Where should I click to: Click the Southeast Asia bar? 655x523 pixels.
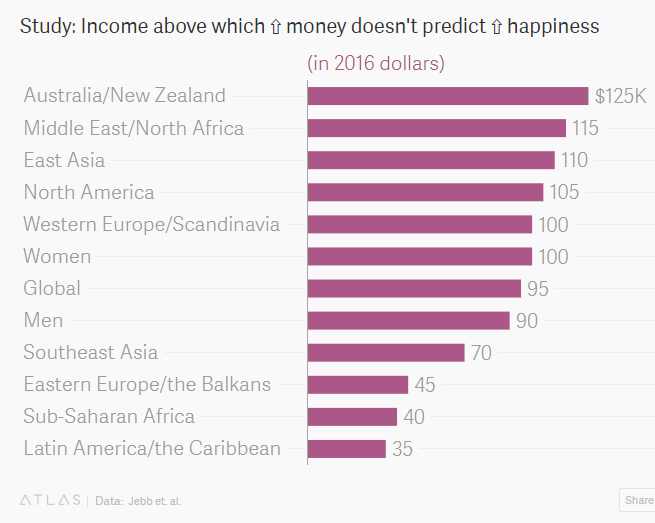[386, 352]
